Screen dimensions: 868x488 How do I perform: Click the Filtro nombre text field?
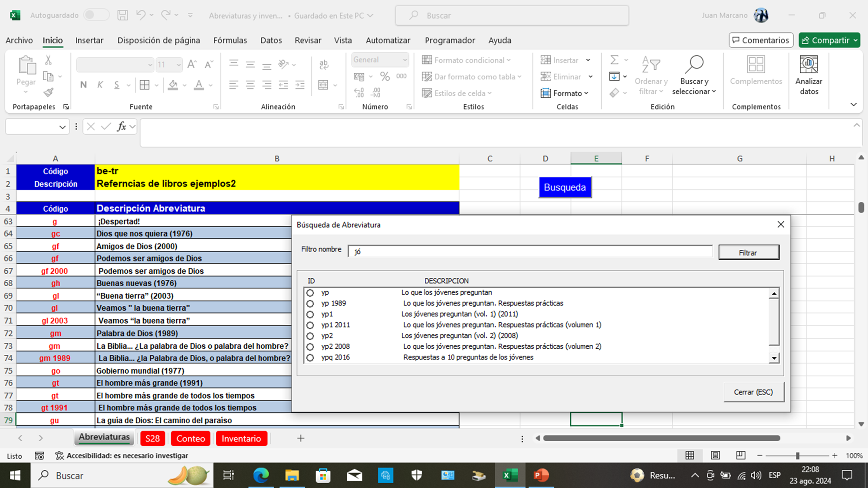[x=529, y=252]
